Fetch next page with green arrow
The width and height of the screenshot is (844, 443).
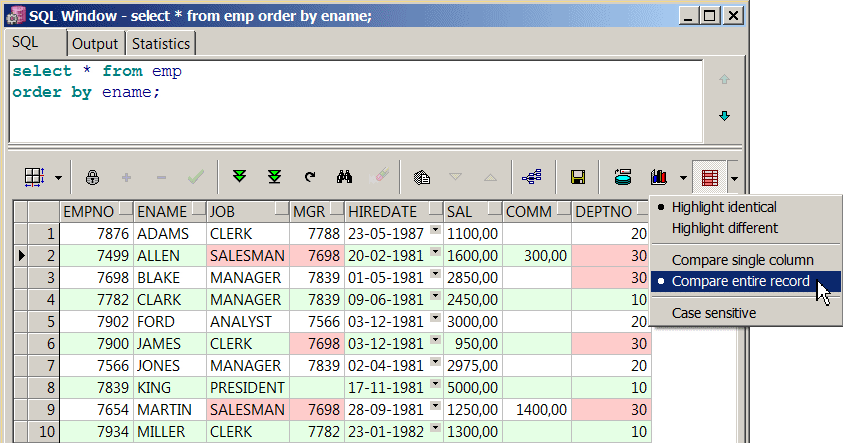point(239,177)
